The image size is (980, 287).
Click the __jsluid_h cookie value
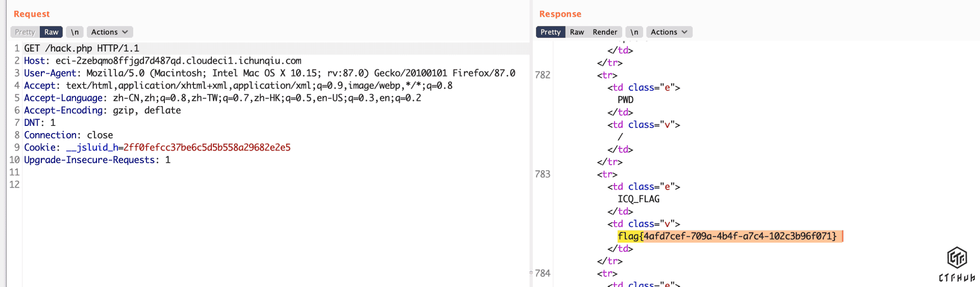(207, 147)
